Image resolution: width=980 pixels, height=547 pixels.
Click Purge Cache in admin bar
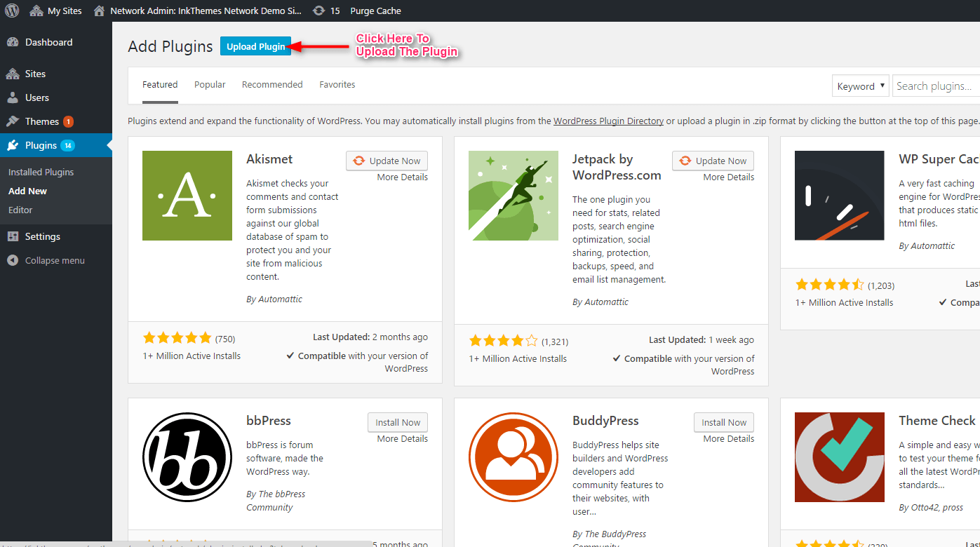[x=376, y=11]
